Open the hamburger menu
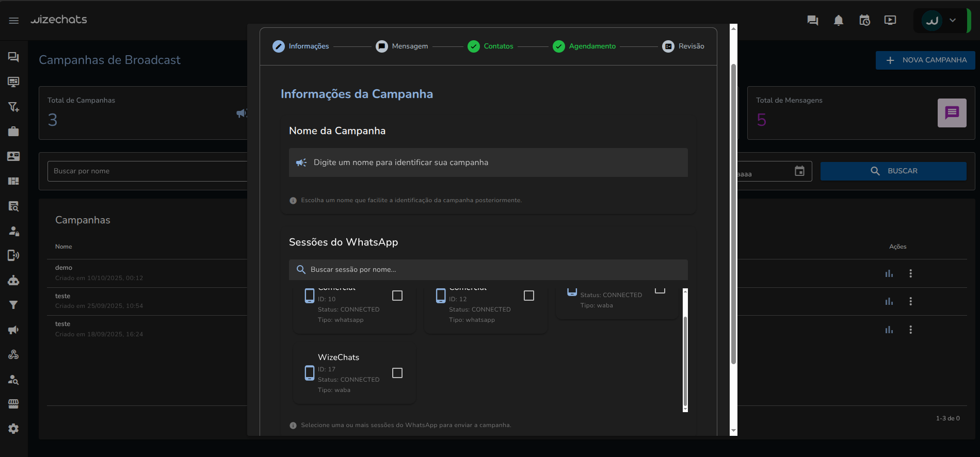980x457 pixels. [14, 21]
